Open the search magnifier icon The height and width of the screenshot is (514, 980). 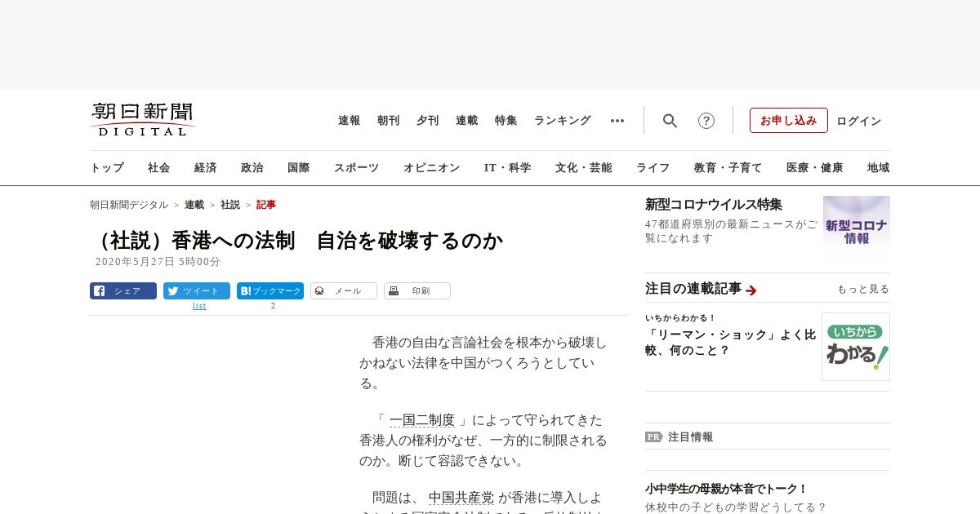click(x=670, y=121)
